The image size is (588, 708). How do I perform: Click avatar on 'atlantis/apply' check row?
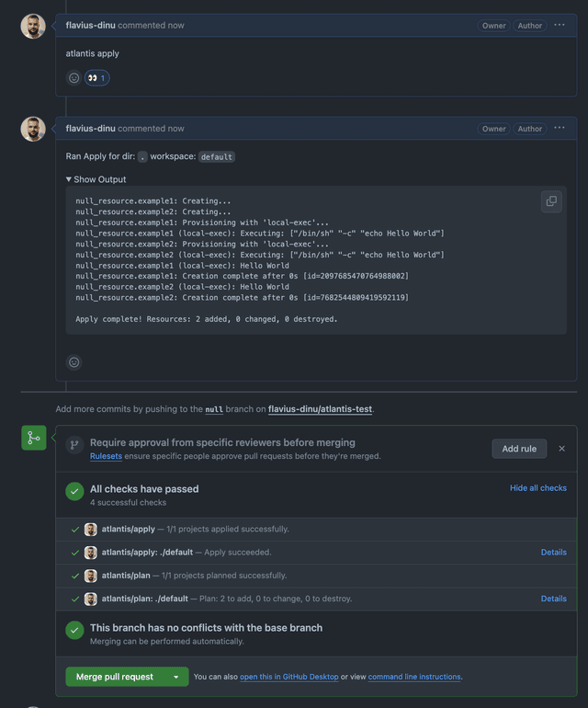[91, 530]
